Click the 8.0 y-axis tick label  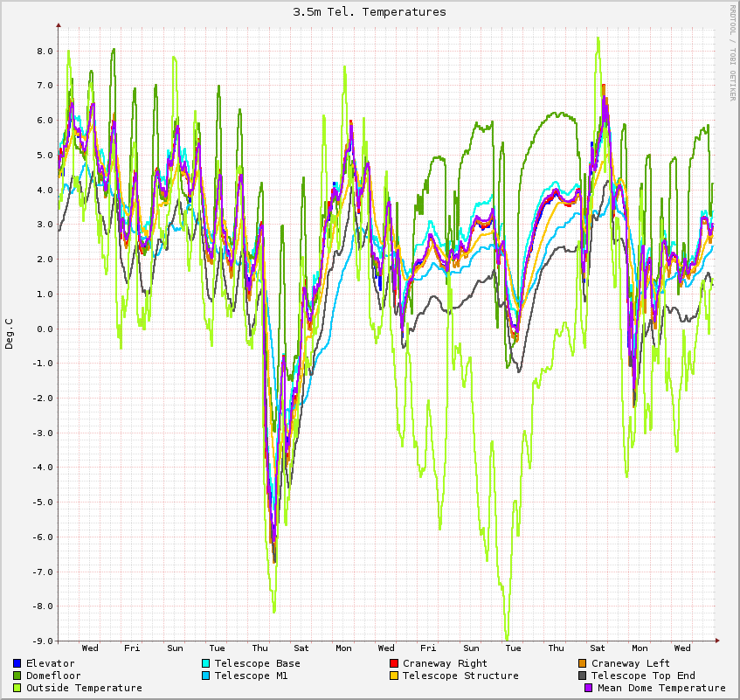(45, 51)
